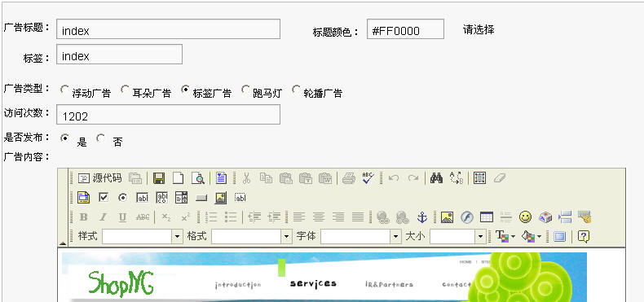Screen dimensions: 644x302
Task: Open the Replace icon next to the binoculars
Action: tap(457, 178)
